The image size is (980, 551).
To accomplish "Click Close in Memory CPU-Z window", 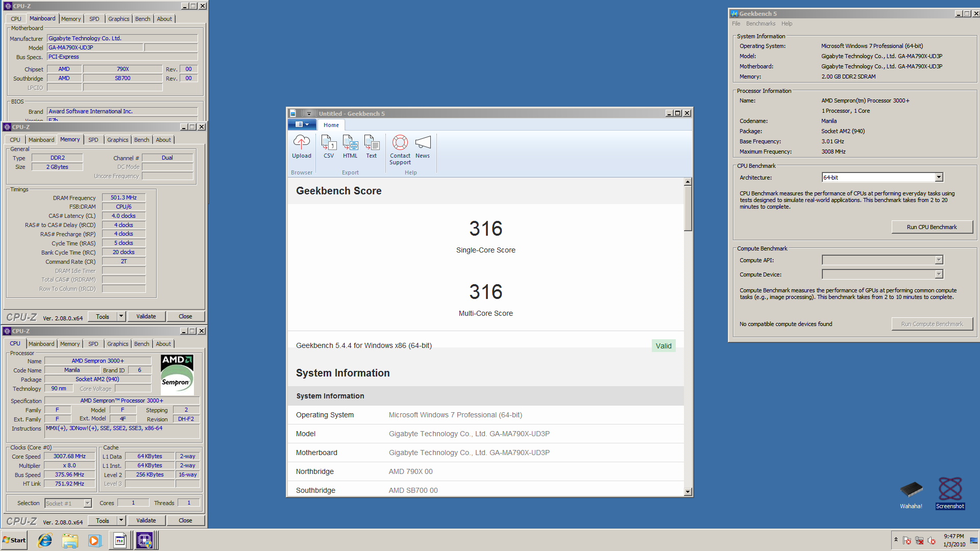I will pyautogui.click(x=185, y=316).
